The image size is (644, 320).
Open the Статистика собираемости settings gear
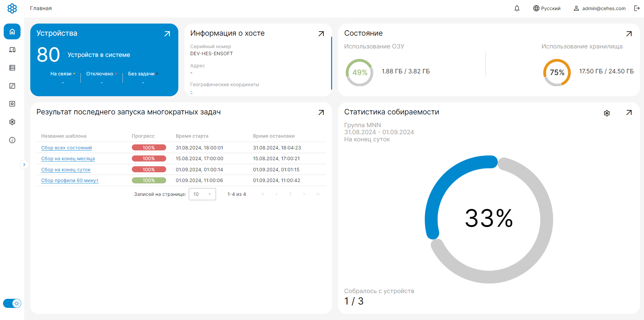(x=607, y=113)
